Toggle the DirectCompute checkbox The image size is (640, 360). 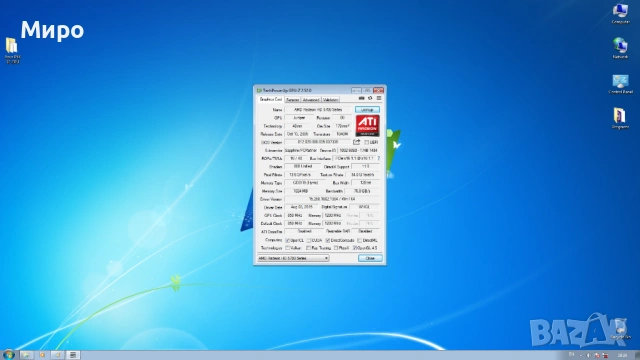[328, 240]
